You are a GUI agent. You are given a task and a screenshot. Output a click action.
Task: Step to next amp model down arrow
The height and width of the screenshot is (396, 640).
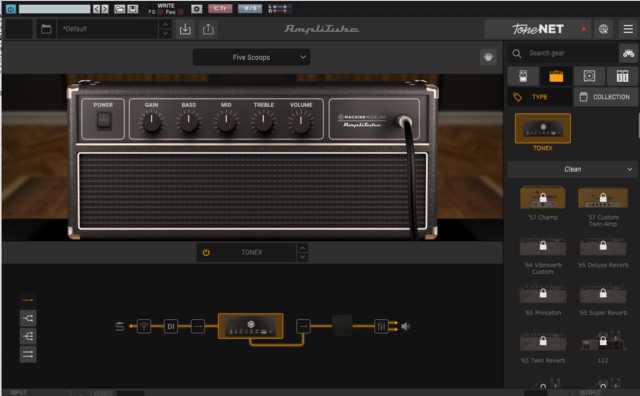click(302, 257)
